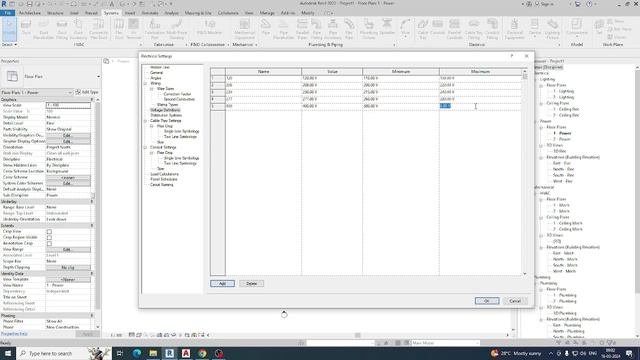Screen dimensions: 640x360
Task: Select the Duct Accessory tool
Action: pyautogui.click(x=78, y=28)
